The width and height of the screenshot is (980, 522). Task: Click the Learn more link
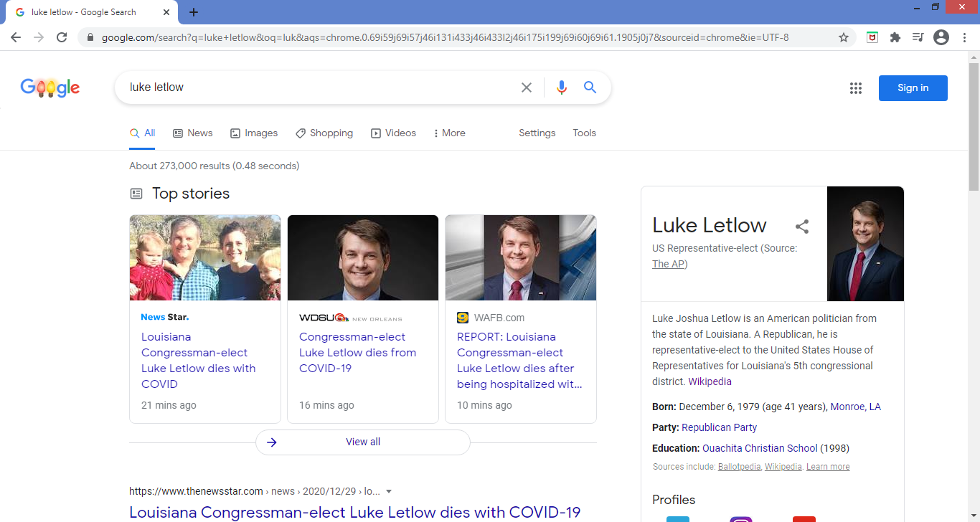coord(828,467)
